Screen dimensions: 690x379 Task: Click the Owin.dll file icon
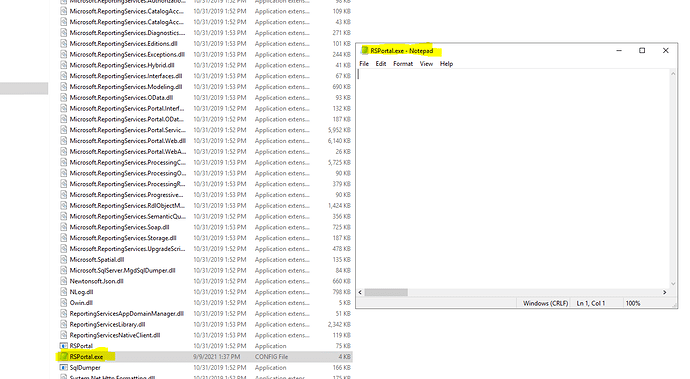tap(64, 303)
